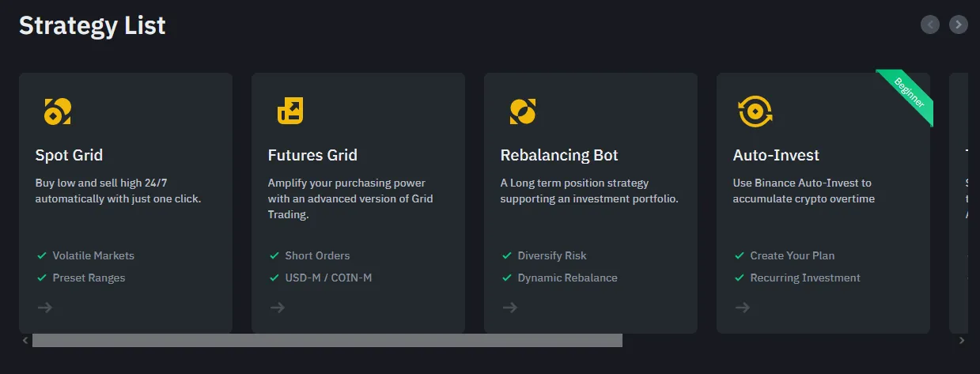Open Spot Grid via its arrow icon

[45, 308]
